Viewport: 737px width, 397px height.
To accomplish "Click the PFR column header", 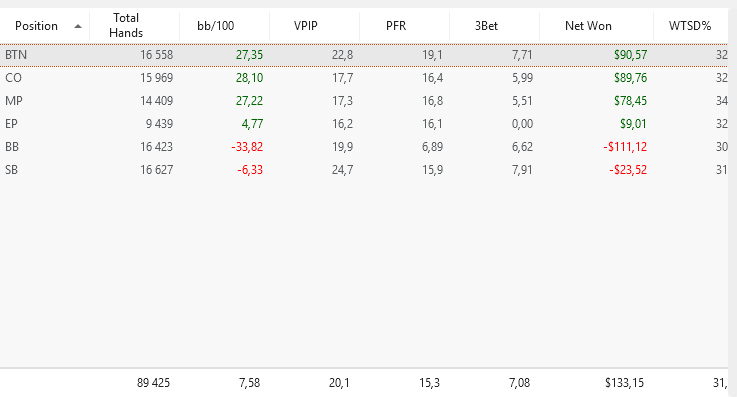I will tap(404, 26).
